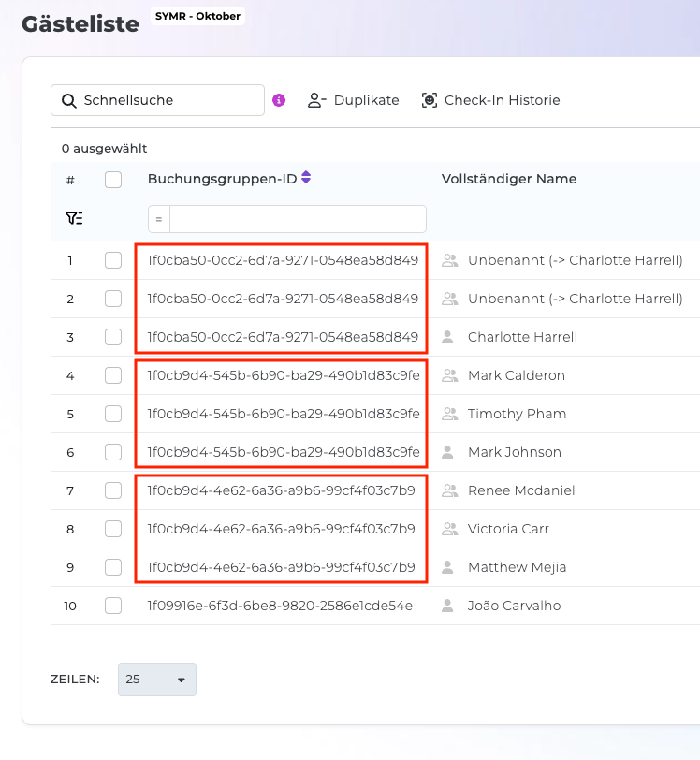Image resolution: width=700 pixels, height=760 pixels.
Task: Focus the Schnellsuche search field
Action: tap(168, 100)
